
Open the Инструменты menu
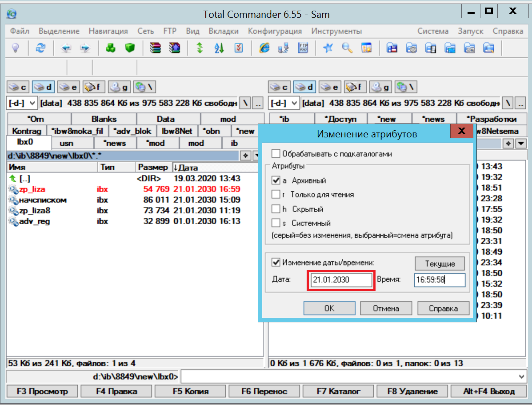click(x=336, y=31)
